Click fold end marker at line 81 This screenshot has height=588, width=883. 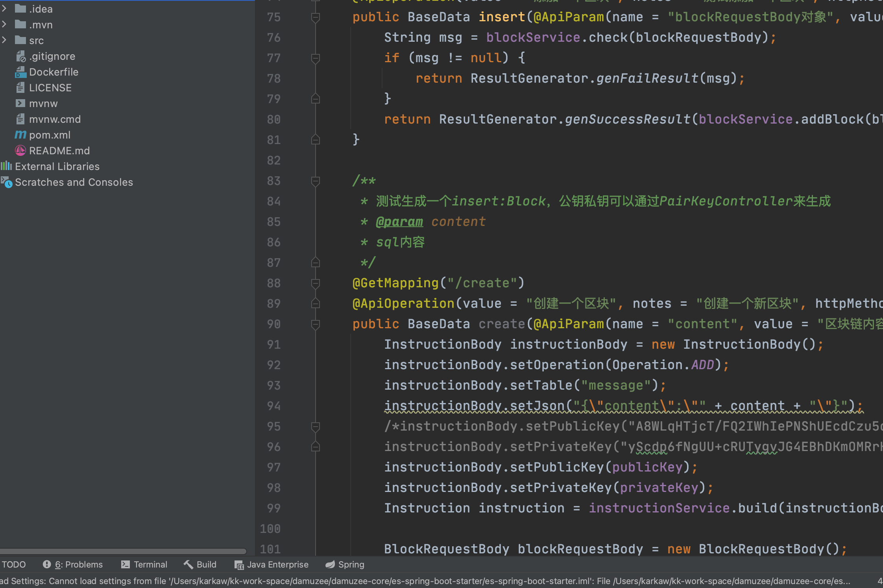(x=316, y=139)
